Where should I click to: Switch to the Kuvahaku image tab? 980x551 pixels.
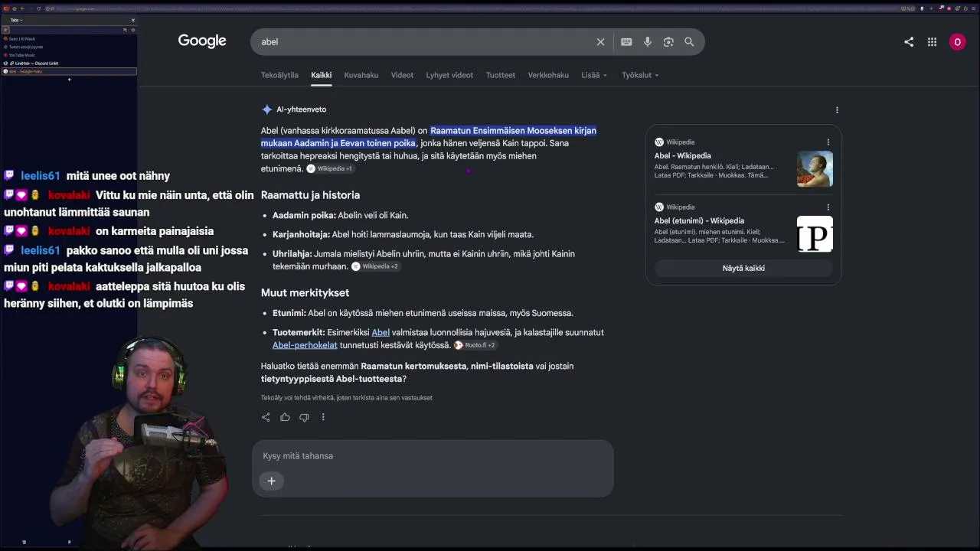tap(361, 75)
